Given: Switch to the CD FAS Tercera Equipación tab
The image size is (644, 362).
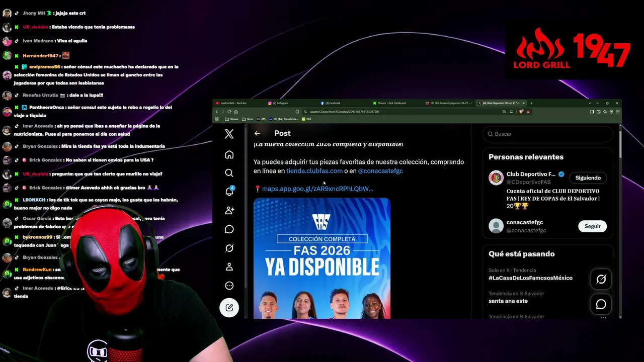Looking at the screenshot, I should [x=448, y=103].
